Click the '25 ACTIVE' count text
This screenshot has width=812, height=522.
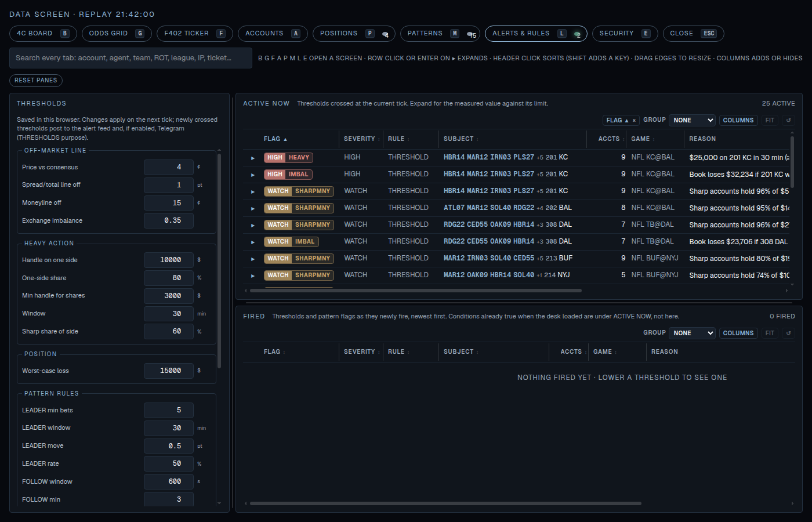[778, 104]
